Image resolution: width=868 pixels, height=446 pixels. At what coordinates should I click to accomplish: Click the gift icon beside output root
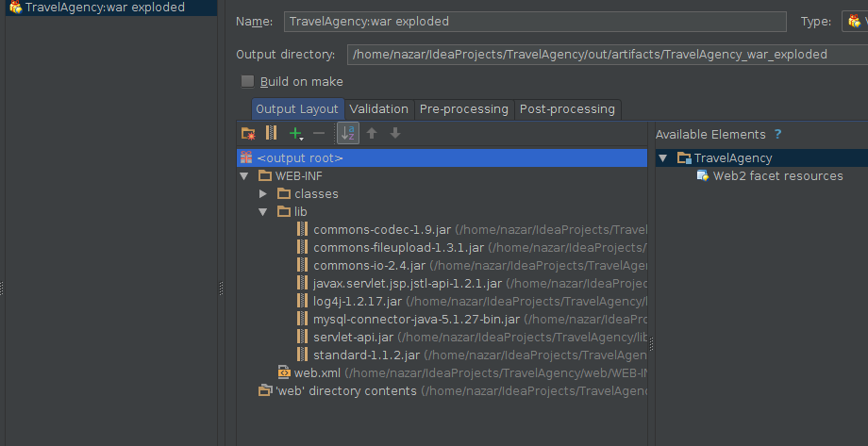[x=246, y=157]
